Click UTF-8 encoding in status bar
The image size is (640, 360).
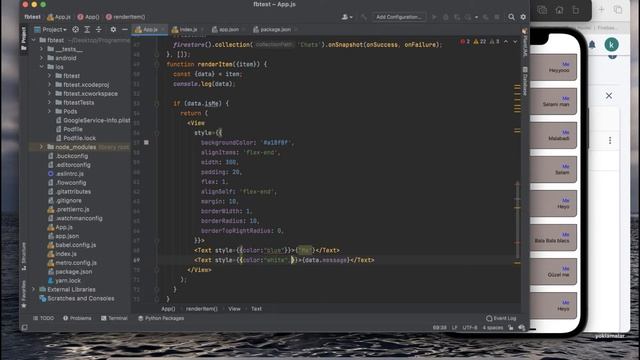[470, 327]
